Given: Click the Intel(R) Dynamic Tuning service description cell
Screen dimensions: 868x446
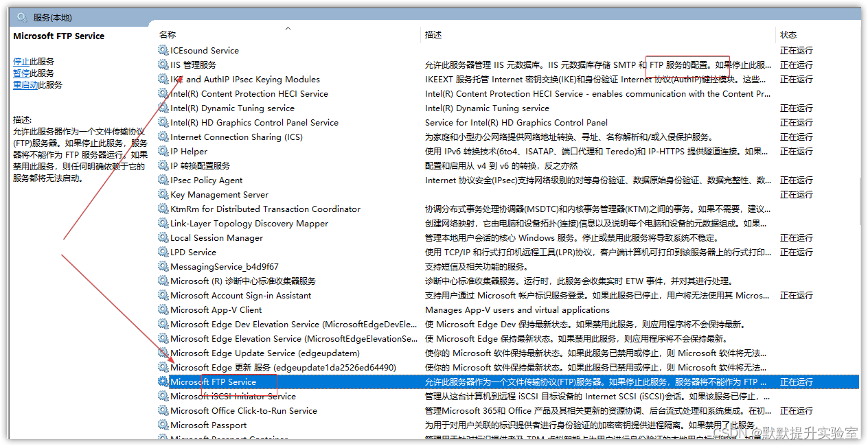Looking at the screenshot, I should [487, 108].
